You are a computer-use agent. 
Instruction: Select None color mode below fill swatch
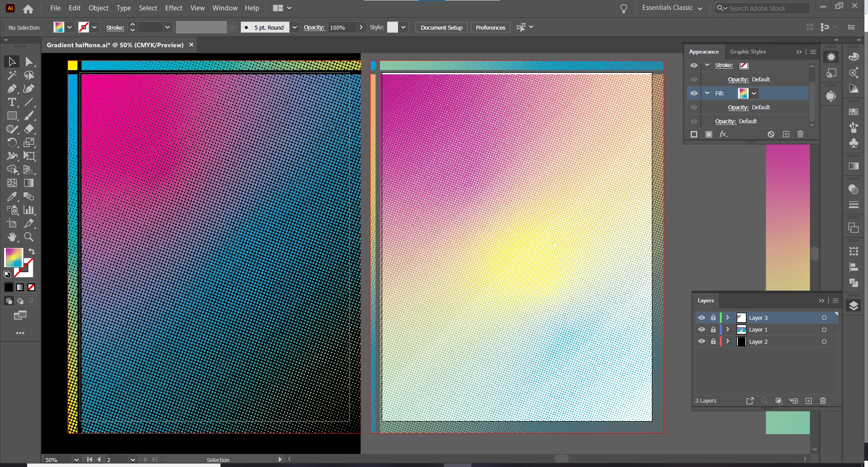[x=32, y=287]
